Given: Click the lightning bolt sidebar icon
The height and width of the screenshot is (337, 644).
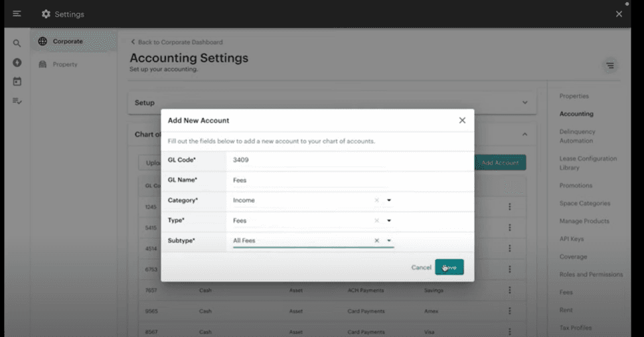Looking at the screenshot, I should (17, 62).
